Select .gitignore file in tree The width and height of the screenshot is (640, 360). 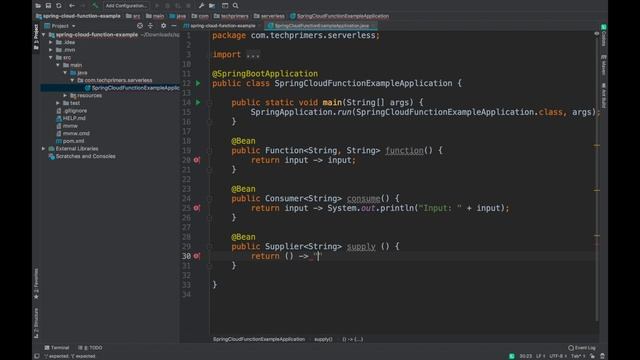click(71, 111)
